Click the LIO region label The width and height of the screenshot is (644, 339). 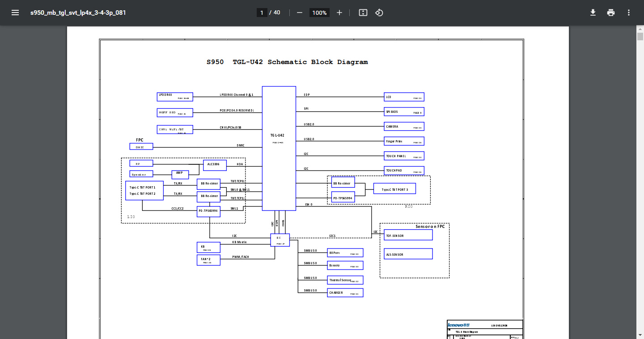point(131,217)
